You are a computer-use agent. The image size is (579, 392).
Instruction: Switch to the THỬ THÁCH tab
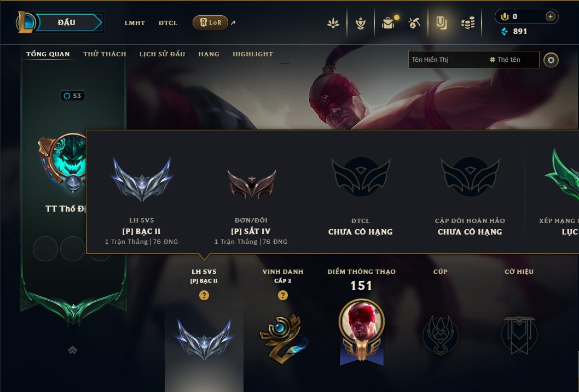tap(105, 54)
